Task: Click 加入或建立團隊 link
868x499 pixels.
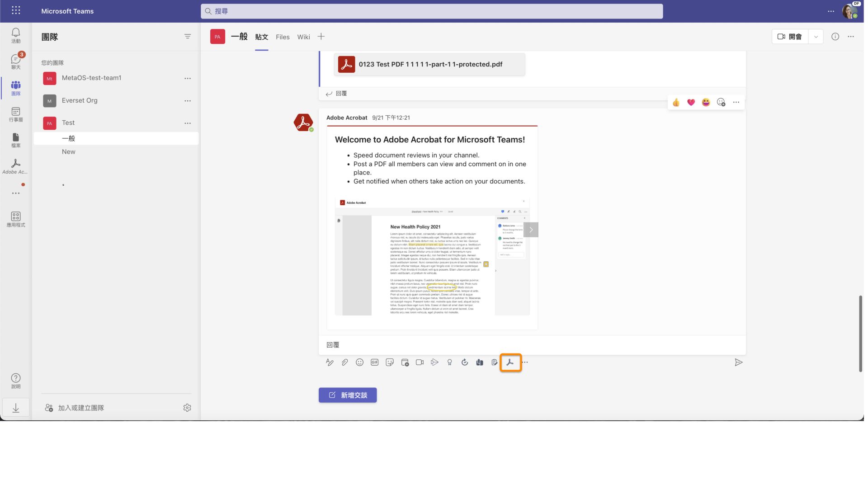Action: 75,408
